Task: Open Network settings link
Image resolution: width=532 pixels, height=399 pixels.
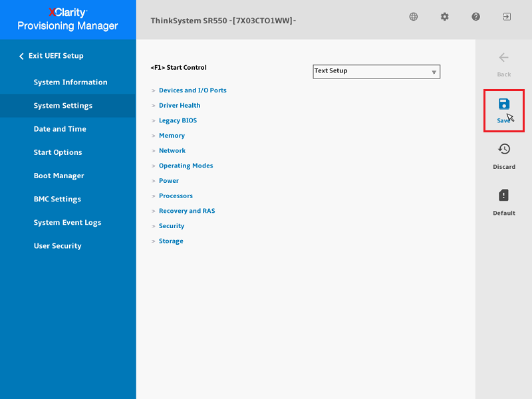Action: coord(172,151)
